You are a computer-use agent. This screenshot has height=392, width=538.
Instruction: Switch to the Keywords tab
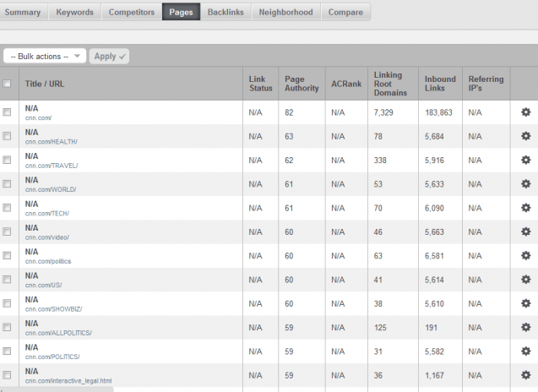(75, 12)
